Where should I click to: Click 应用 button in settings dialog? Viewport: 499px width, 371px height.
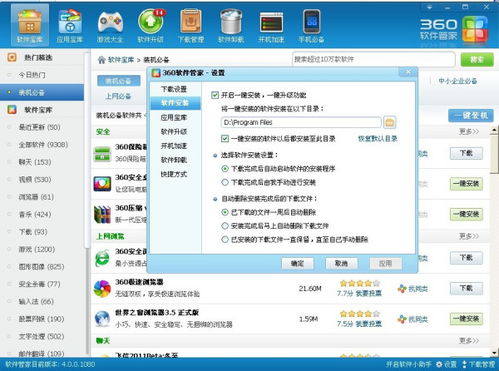[x=385, y=263]
